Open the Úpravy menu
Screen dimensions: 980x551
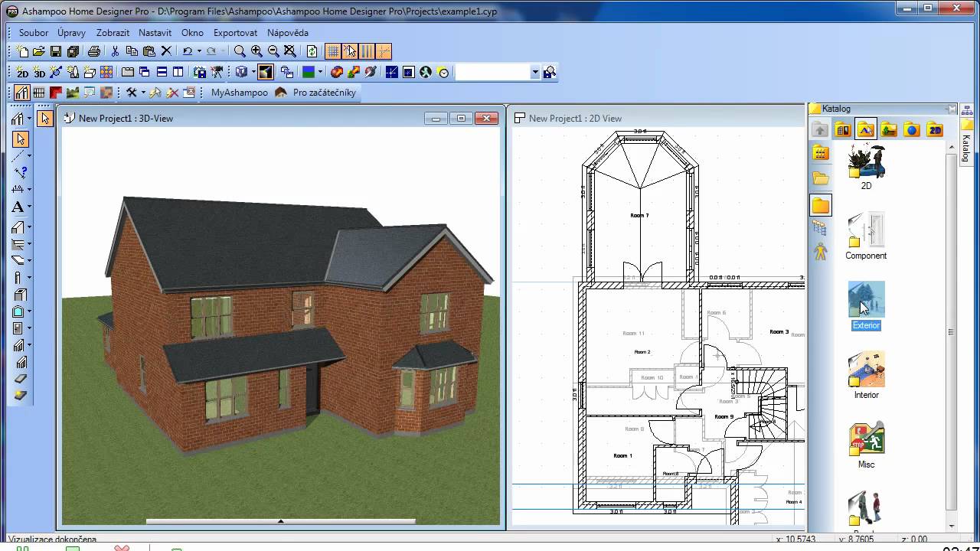[x=71, y=33]
